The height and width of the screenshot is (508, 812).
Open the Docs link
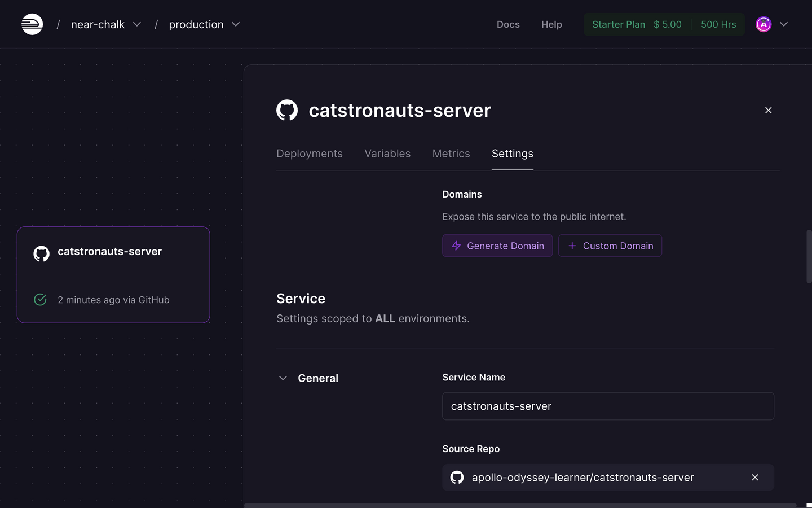(x=507, y=24)
